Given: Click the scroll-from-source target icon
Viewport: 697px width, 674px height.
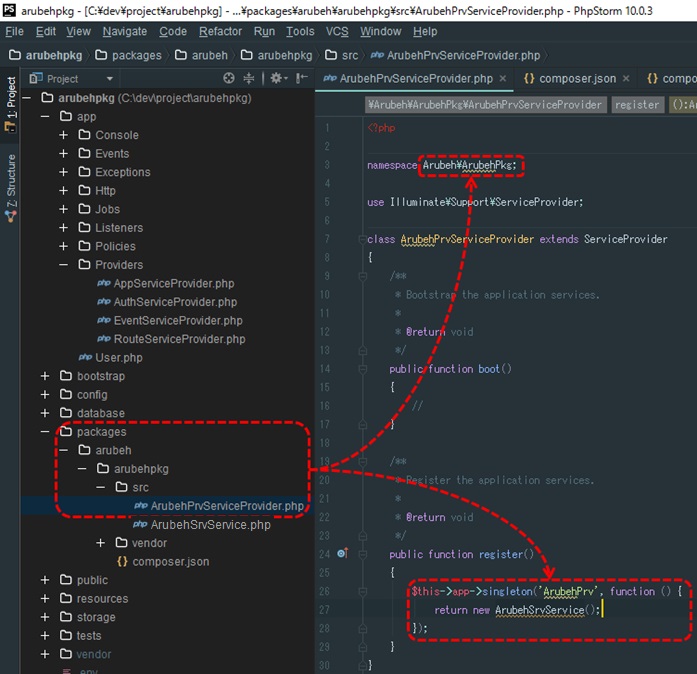Looking at the screenshot, I should (x=229, y=78).
